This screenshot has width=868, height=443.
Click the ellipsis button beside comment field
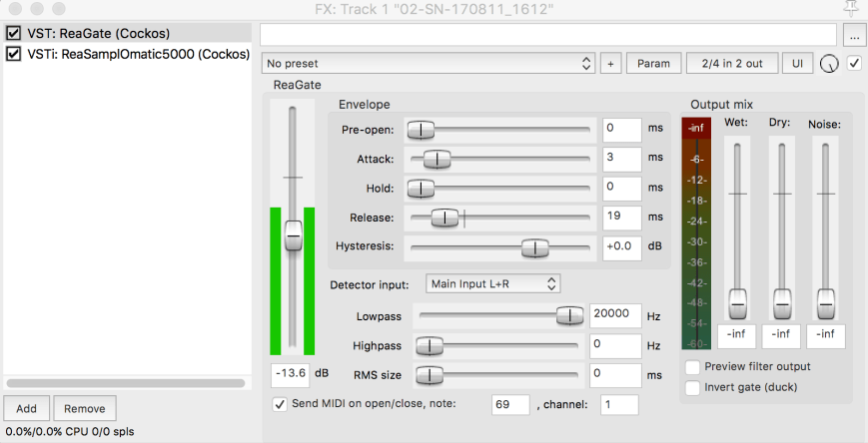tap(854, 35)
